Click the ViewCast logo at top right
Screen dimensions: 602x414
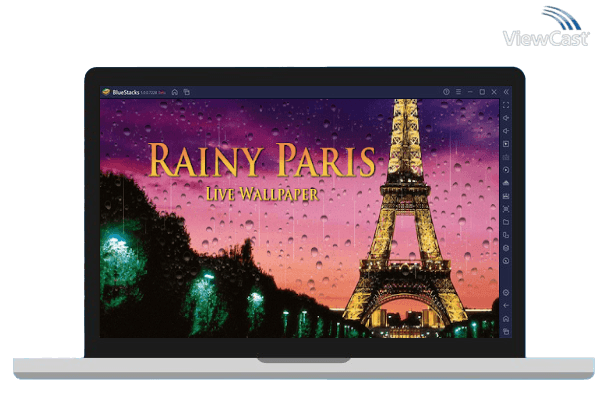pyautogui.click(x=546, y=27)
